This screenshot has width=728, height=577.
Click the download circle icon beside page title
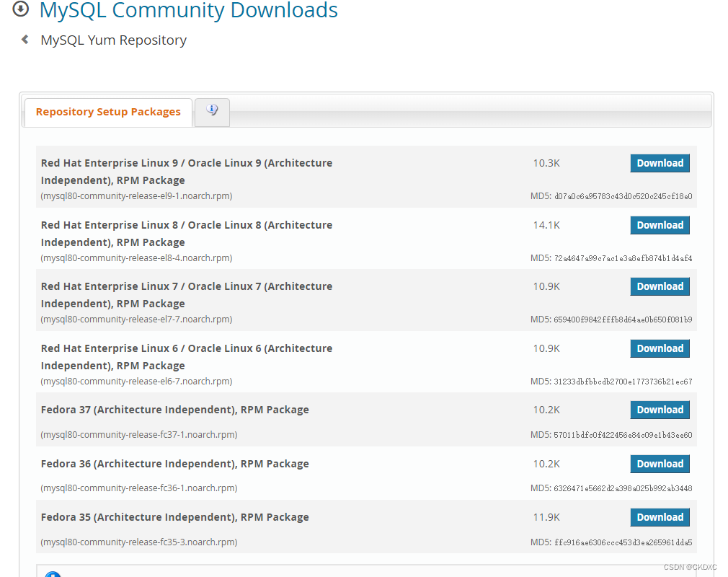[20, 9]
